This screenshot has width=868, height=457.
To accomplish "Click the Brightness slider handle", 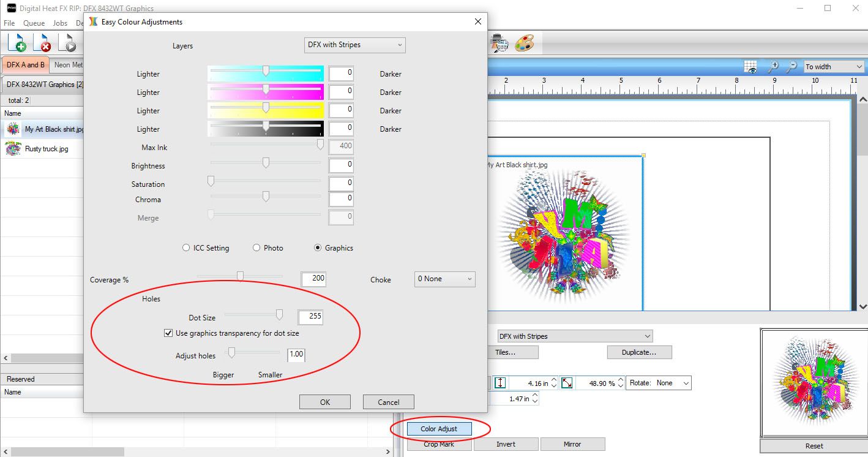I will pyautogui.click(x=266, y=163).
